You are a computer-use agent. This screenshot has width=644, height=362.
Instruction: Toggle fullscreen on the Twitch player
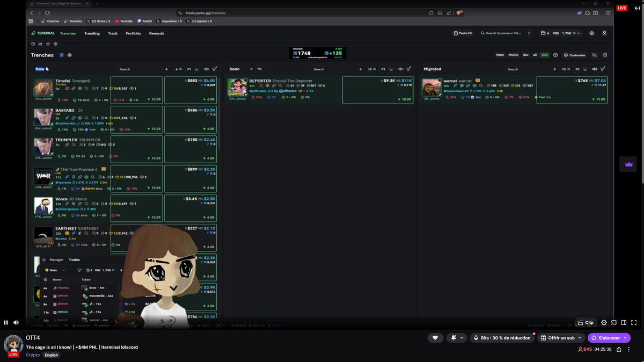[633, 322]
